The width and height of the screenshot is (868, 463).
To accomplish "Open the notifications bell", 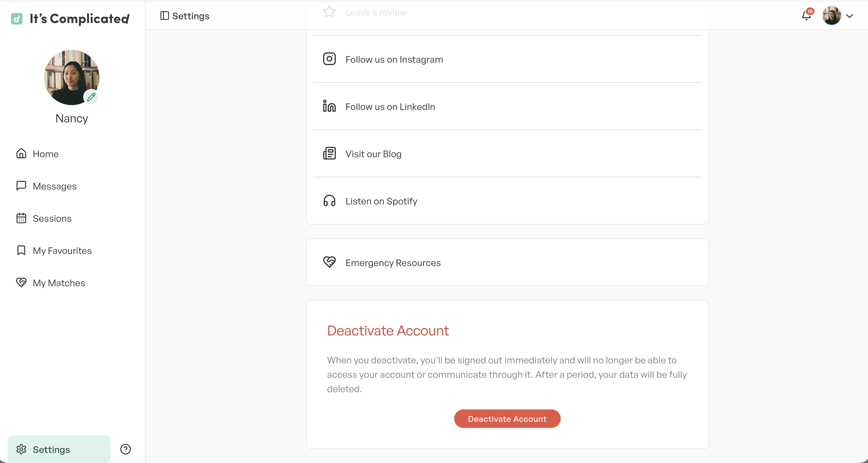I will [806, 16].
